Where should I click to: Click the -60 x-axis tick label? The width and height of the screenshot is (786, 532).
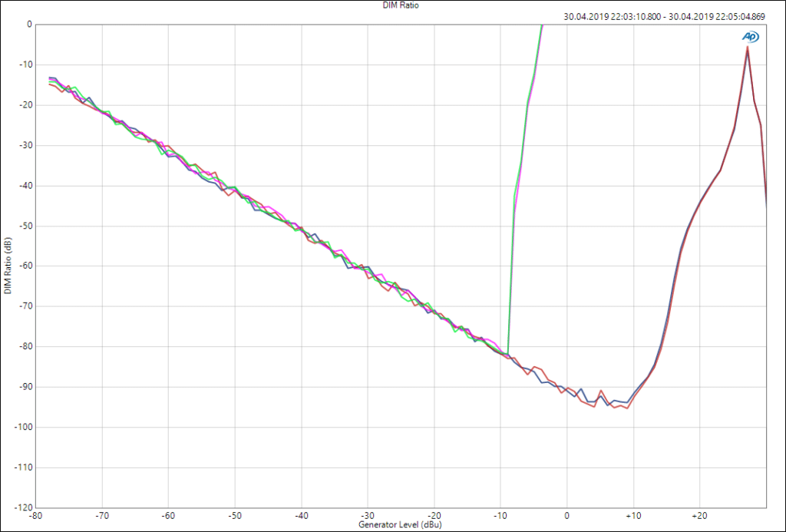pyautogui.click(x=168, y=515)
